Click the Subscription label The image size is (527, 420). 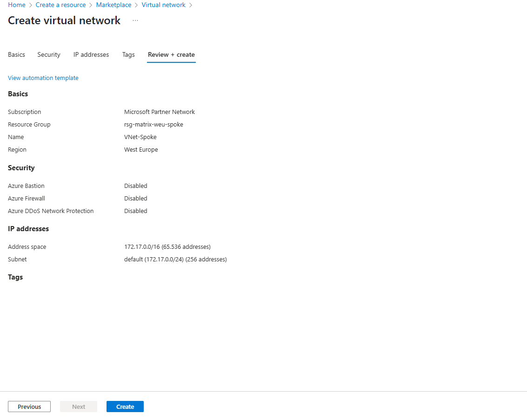pyautogui.click(x=25, y=112)
